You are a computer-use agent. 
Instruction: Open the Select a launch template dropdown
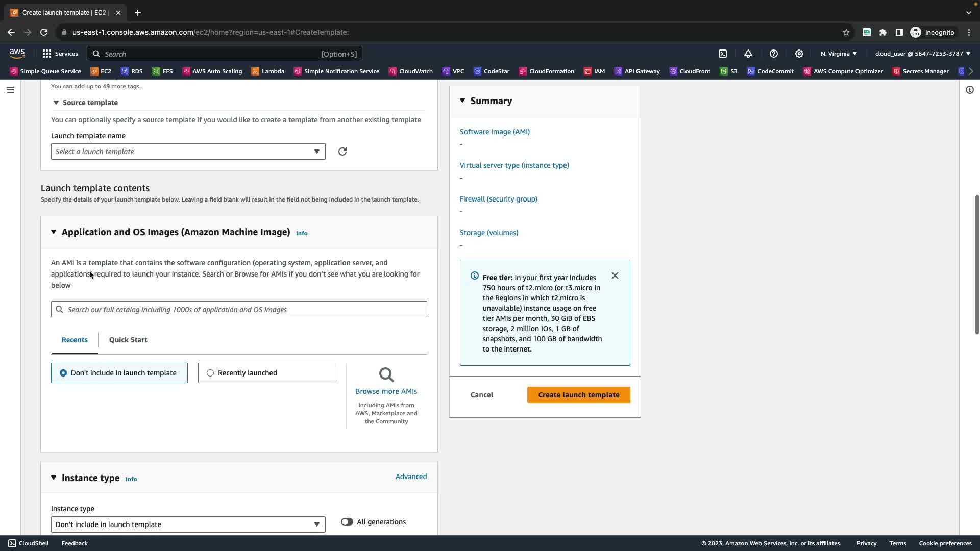pos(188,152)
